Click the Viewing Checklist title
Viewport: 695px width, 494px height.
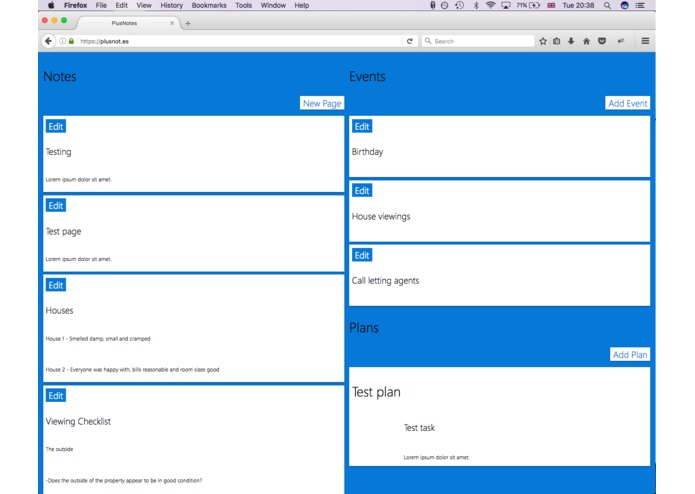click(78, 421)
